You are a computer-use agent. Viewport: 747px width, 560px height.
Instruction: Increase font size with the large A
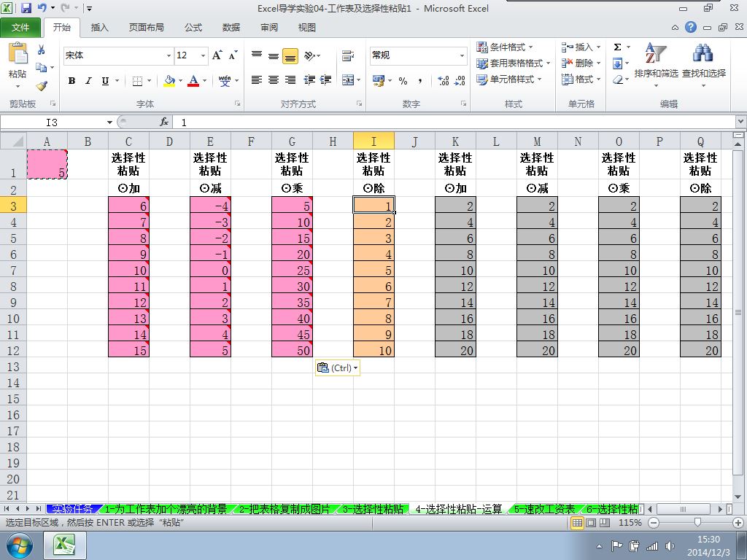click(217, 55)
